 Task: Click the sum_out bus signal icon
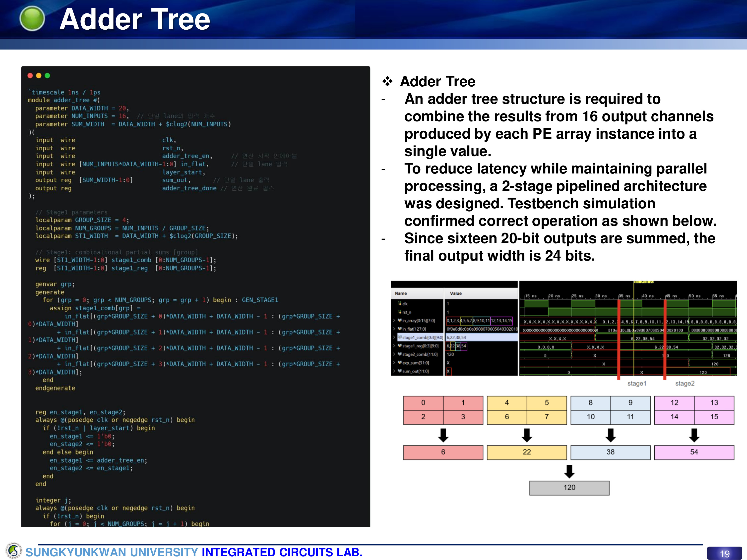[399, 371]
